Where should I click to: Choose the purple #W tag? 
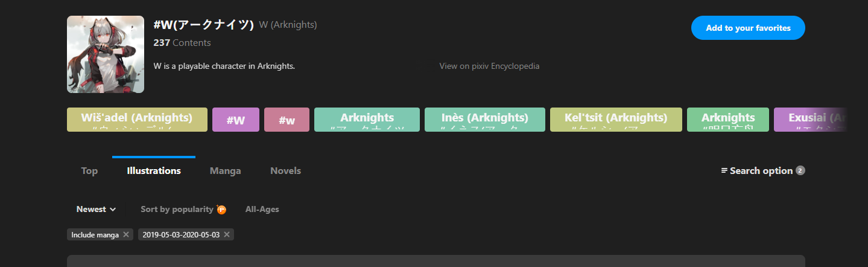coord(235,120)
